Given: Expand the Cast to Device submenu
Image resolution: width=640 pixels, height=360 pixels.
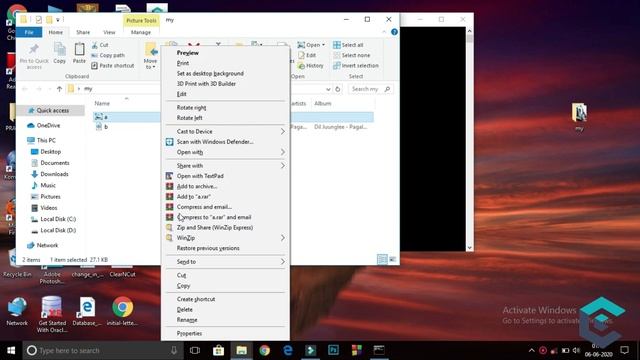Looking at the screenshot, I should [x=282, y=131].
